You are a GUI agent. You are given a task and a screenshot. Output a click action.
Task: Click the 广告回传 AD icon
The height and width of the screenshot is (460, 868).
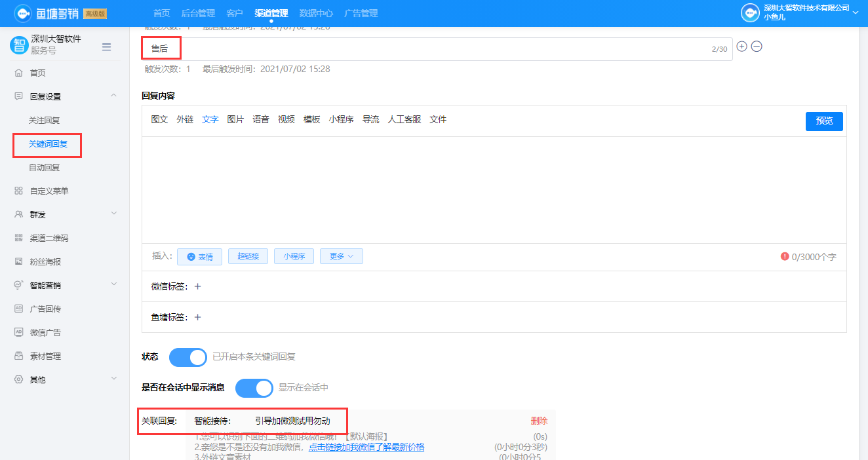[x=18, y=309]
